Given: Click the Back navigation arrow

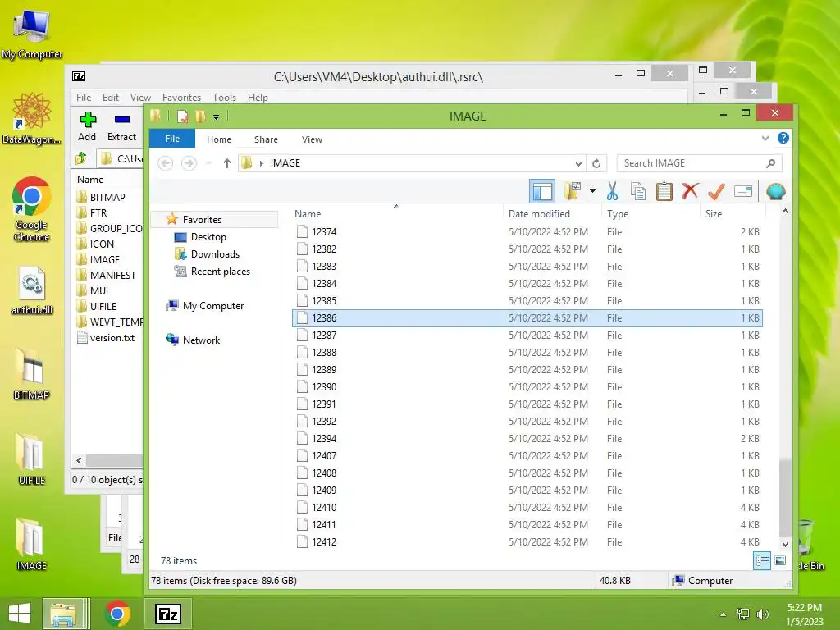Looking at the screenshot, I should click(x=166, y=163).
